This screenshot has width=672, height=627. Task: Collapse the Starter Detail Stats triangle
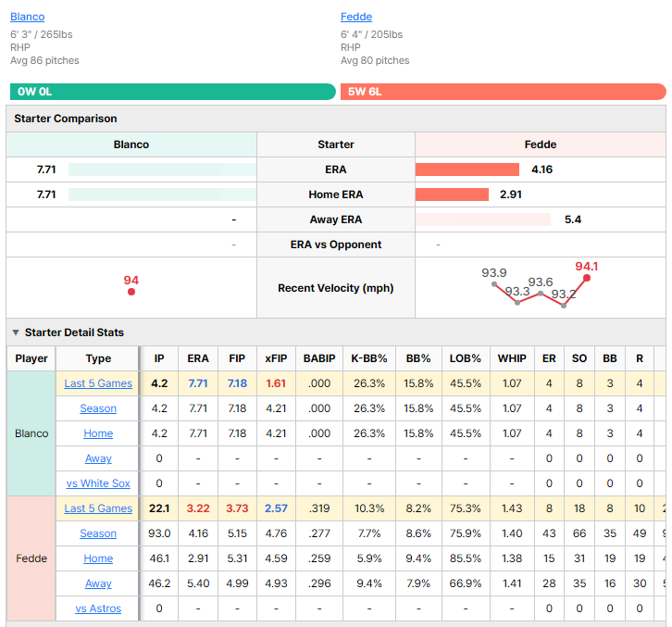pyautogui.click(x=16, y=332)
